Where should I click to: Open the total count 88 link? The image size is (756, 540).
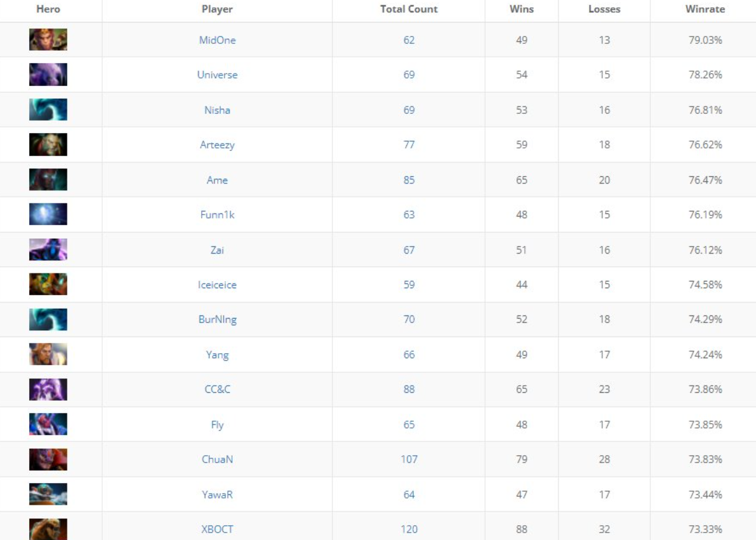coord(409,390)
